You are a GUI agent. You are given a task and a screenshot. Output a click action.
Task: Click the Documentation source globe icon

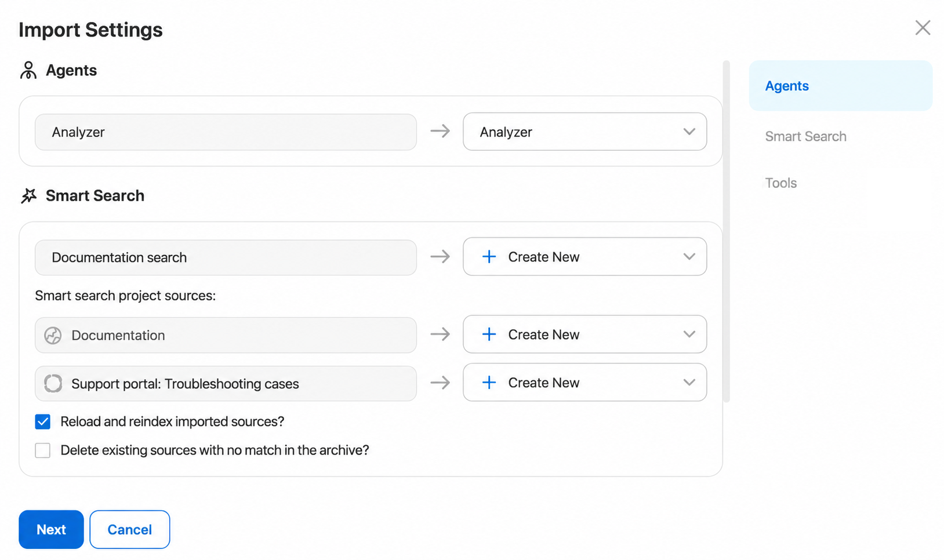53,335
